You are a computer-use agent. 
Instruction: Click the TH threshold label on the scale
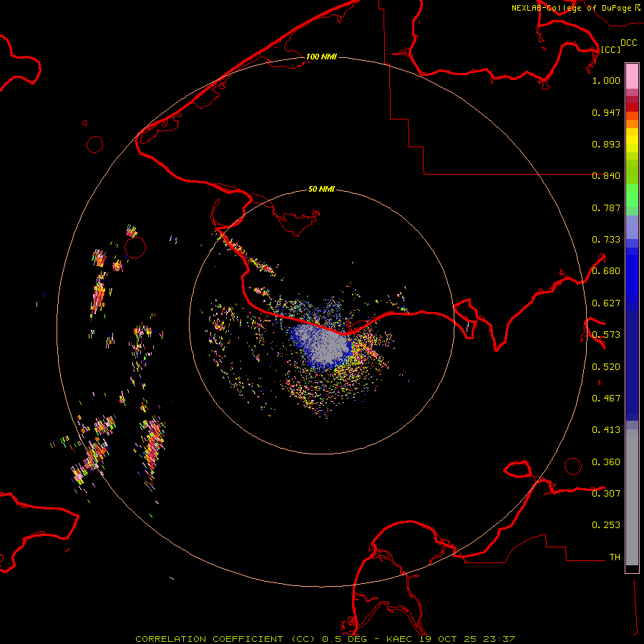tap(614, 557)
